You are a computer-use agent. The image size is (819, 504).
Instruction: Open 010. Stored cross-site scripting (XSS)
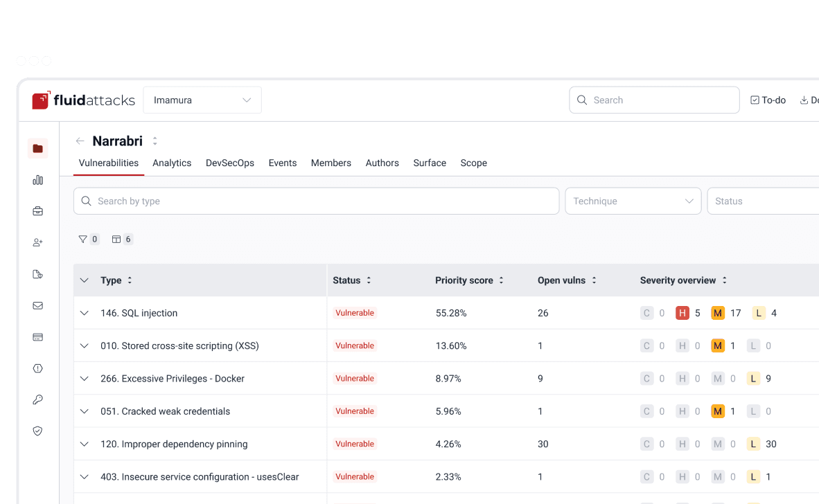[179, 345]
